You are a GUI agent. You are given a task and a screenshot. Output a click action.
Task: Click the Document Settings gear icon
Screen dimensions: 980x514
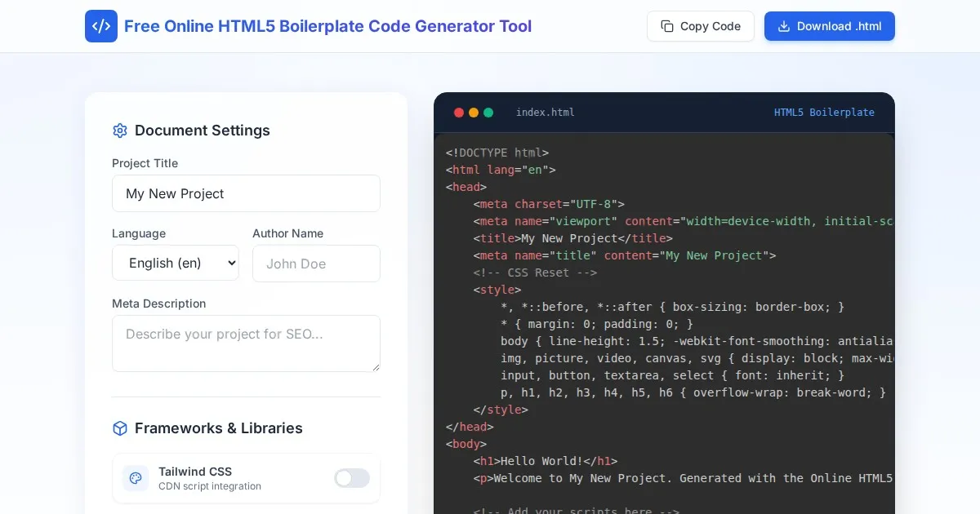pos(120,131)
